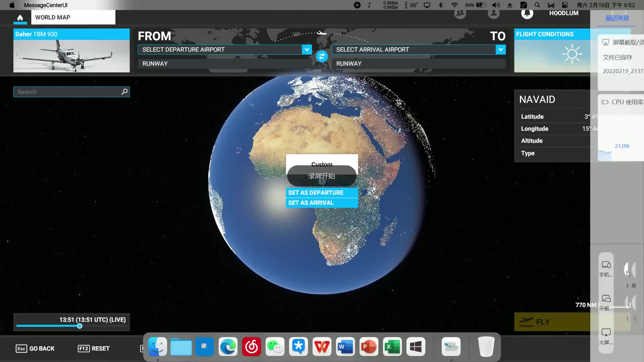This screenshot has width=644, height=362.
Task: Expand the departure airport dropdown
Action: pyautogui.click(x=307, y=50)
